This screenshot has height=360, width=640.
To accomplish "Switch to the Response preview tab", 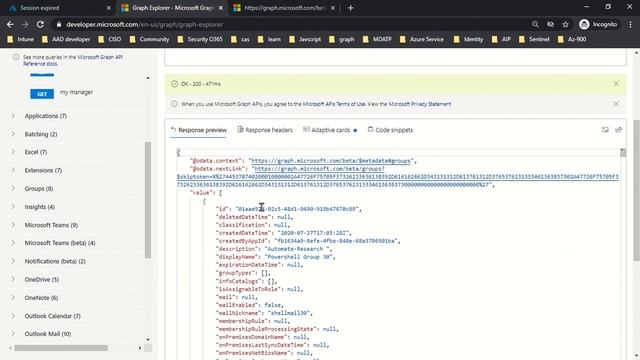I will [198, 130].
